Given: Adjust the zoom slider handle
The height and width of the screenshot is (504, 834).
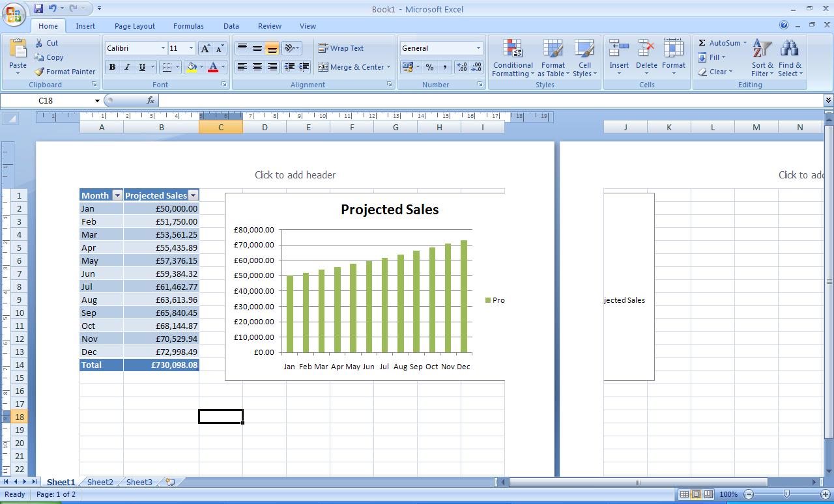Looking at the screenshot, I should click(787, 494).
